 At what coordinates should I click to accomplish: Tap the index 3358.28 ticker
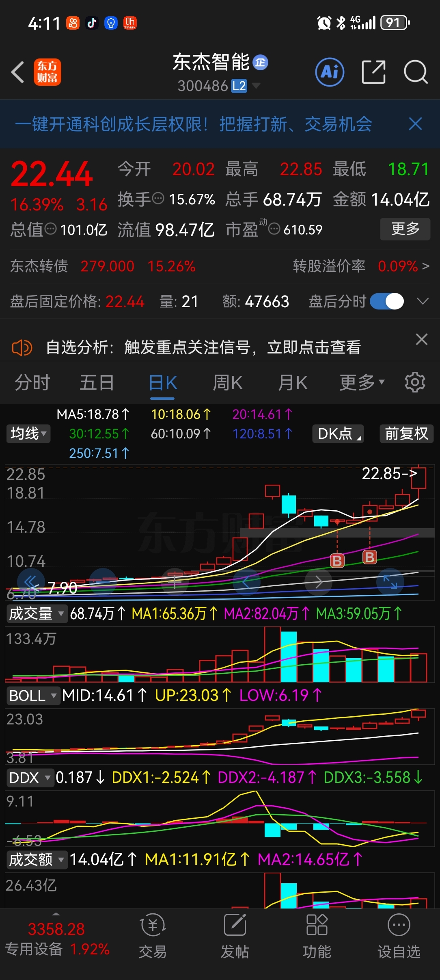pyautogui.click(x=56, y=929)
